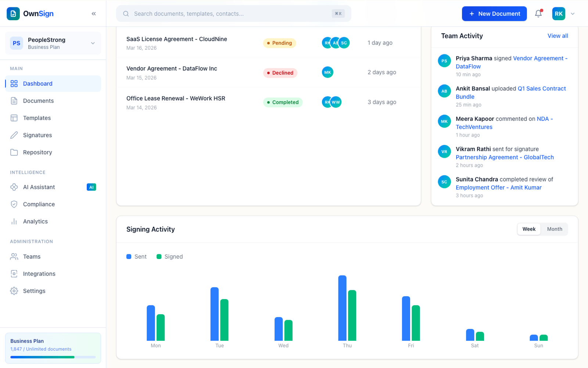Open Vendor Agreement - DataFlow link
This screenshot has width=588, height=368.
[512, 62]
